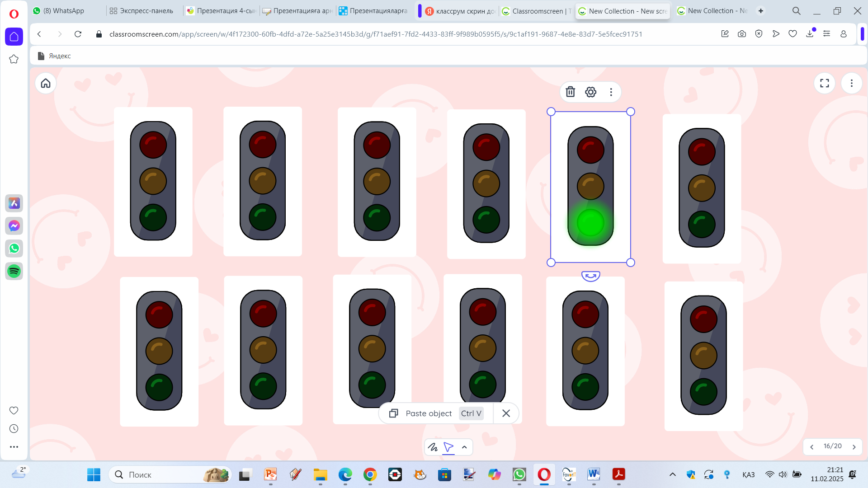Switch to WhatsApp browser tab
The height and width of the screenshot is (488, 868).
click(63, 11)
